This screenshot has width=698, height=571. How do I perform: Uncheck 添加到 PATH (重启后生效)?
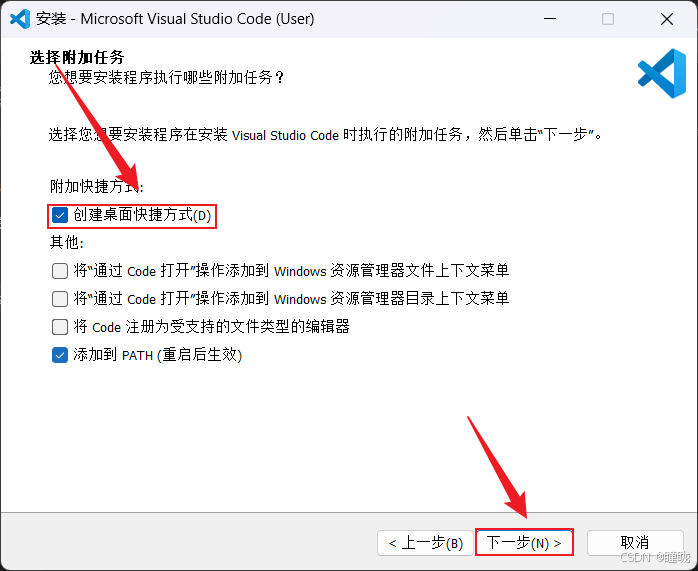point(60,355)
